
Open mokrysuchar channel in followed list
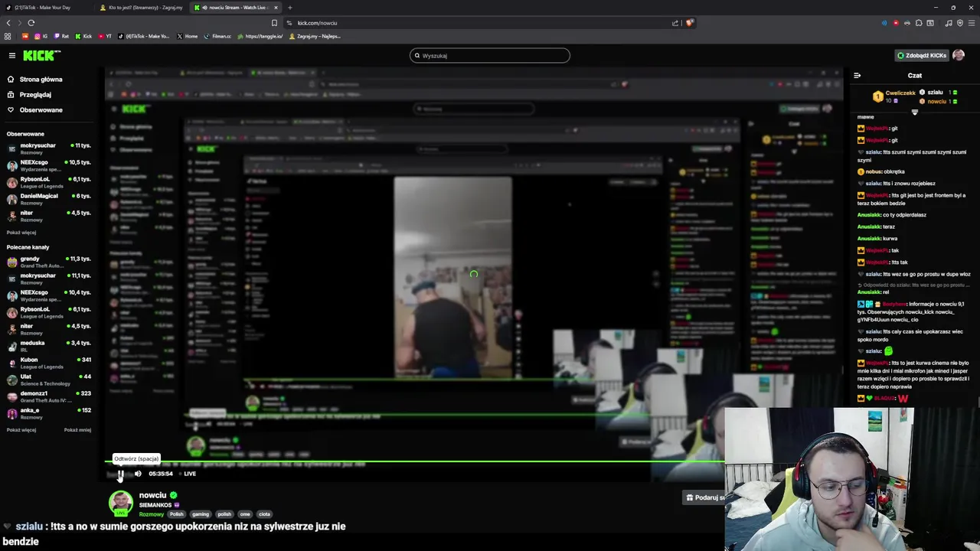coord(49,148)
